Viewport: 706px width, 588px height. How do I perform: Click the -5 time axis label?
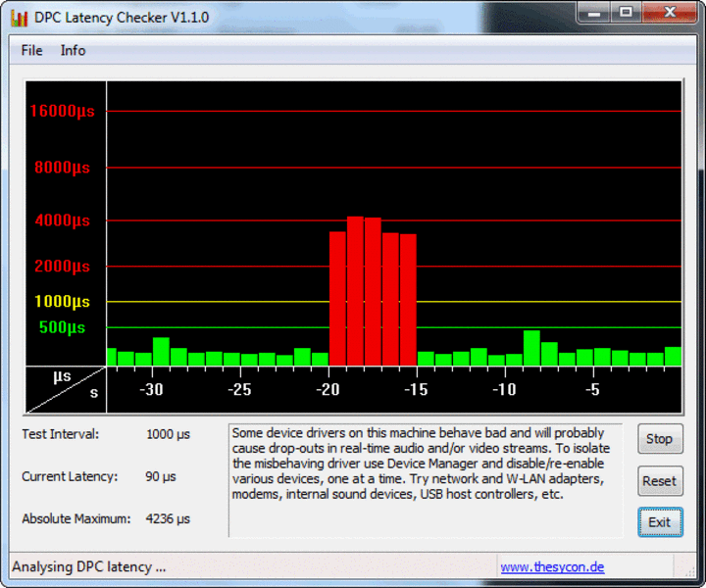(x=592, y=389)
